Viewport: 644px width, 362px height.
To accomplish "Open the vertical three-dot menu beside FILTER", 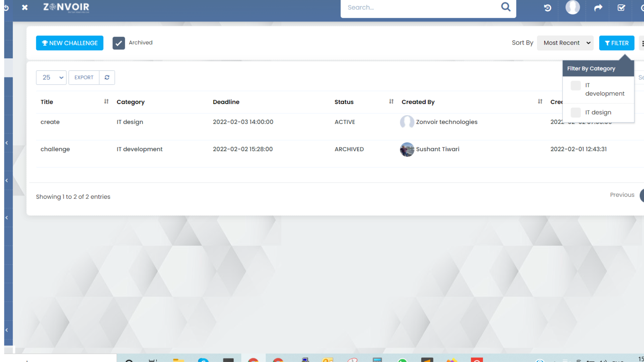I will [642, 43].
